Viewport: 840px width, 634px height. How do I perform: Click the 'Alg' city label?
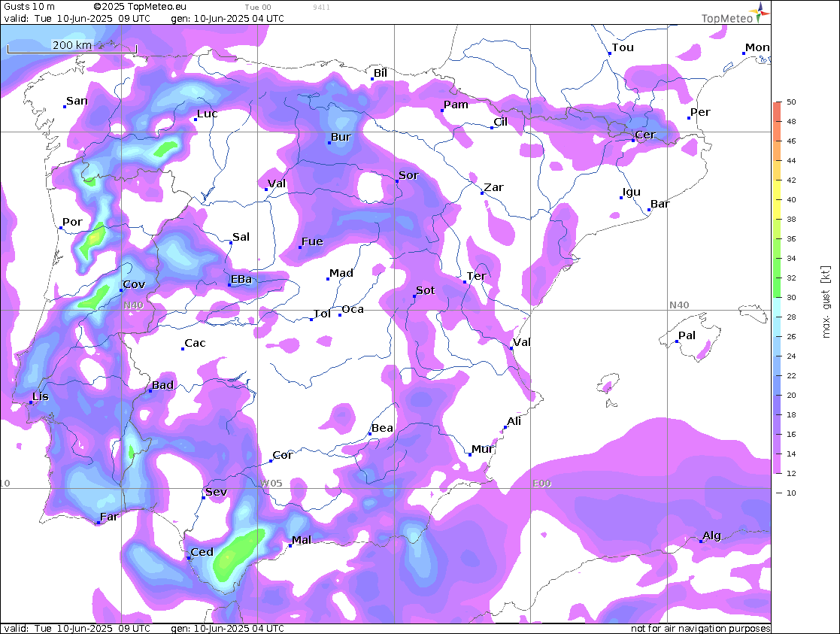coord(712,536)
